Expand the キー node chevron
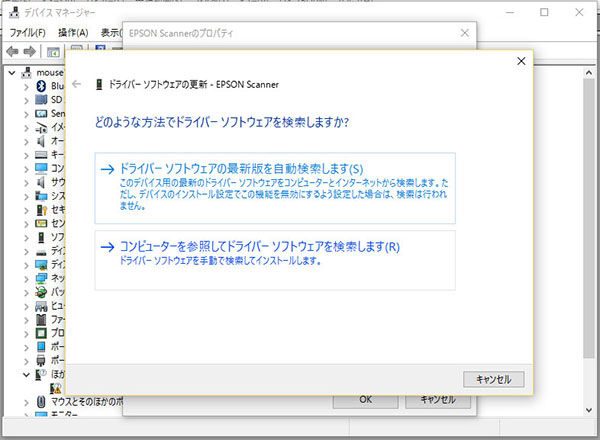This screenshot has height=440, width=600. [26, 155]
